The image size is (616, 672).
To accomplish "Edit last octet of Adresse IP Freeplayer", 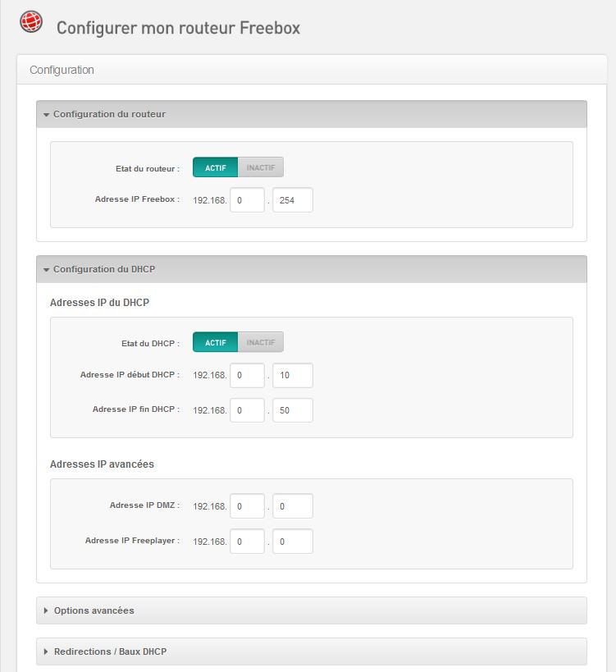I will click(293, 542).
